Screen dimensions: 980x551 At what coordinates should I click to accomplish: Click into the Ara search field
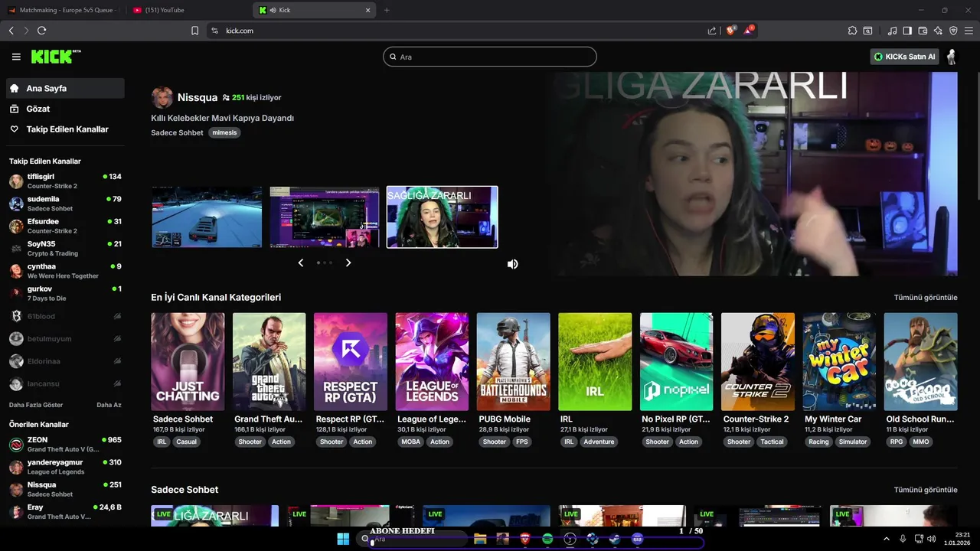(x=490, y=57)
